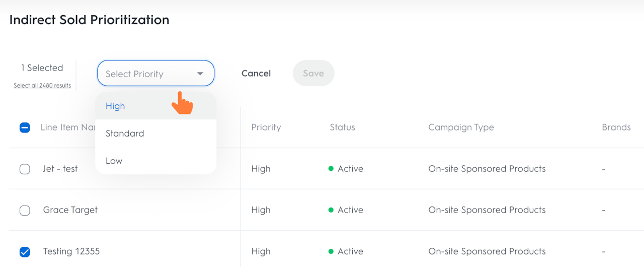The width and height of the screenshot is (644, 267).
Task: Choose High from the priority menu
Action: pos(115,106)
